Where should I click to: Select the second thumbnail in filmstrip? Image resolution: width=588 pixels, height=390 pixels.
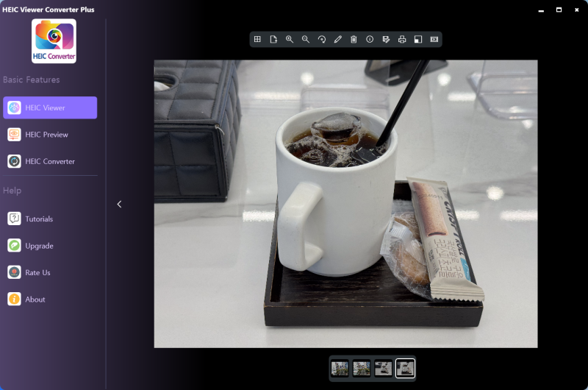[362, 368]
